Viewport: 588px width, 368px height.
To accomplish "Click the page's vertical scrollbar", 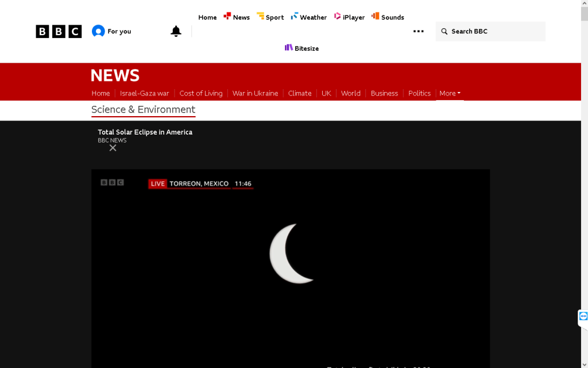I will [x=584, y=172].
